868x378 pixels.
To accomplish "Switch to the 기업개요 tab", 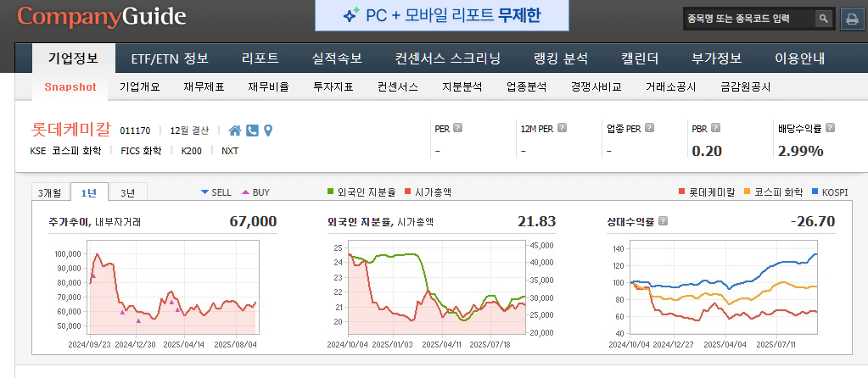I will 140,87.
